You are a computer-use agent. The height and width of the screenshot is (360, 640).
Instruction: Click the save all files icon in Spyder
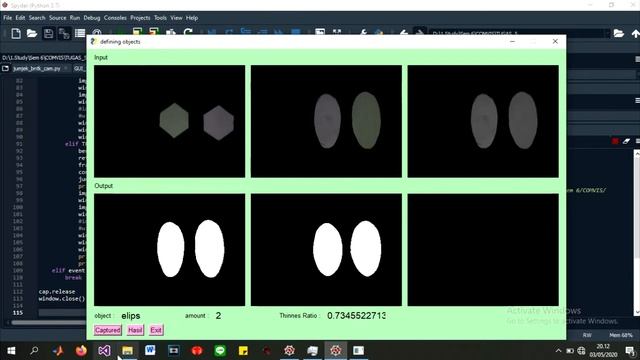click(64, 33)
